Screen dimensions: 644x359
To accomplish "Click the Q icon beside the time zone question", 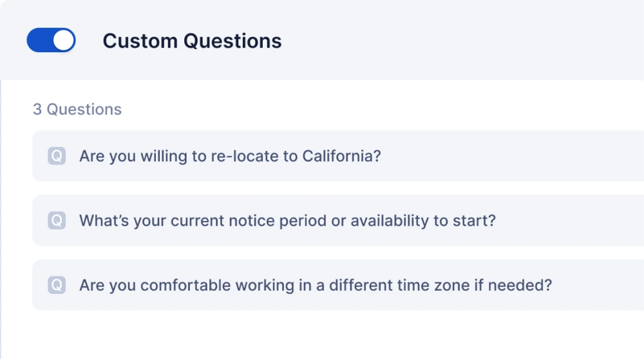I will click(57, 285).
